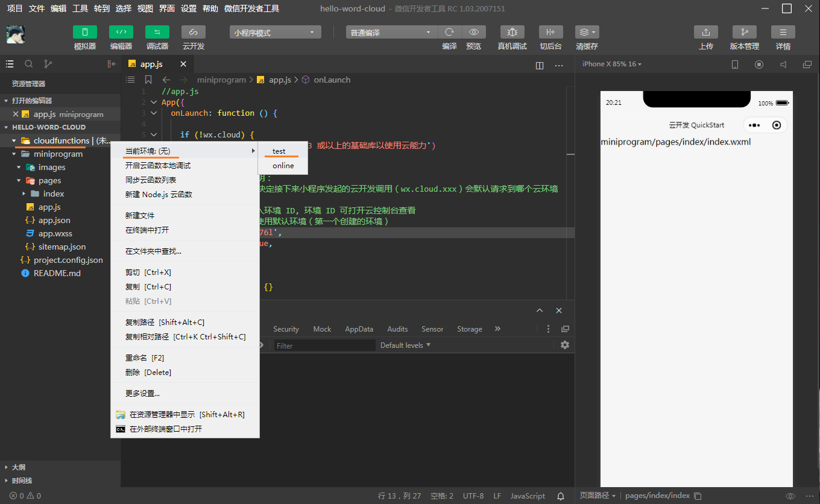820x504 pixels.
Task: Open the iPhone X 85% device dropdown
Action: 611,64
